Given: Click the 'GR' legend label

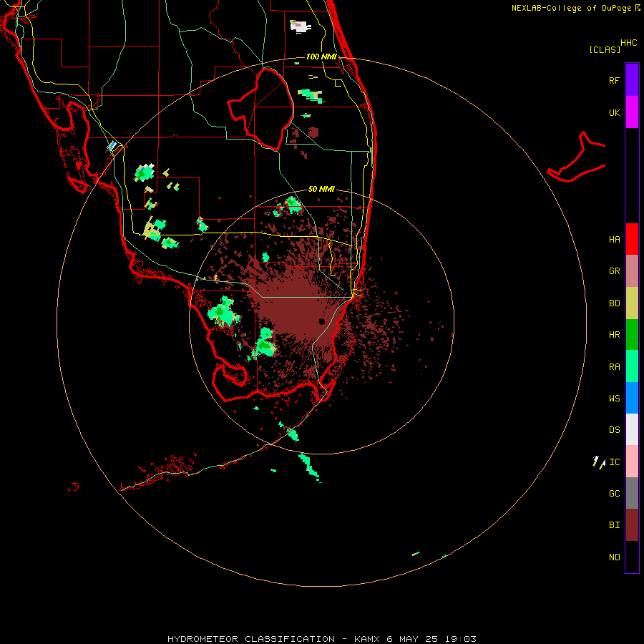Looking at the screenshot, I should click(614, 271).
